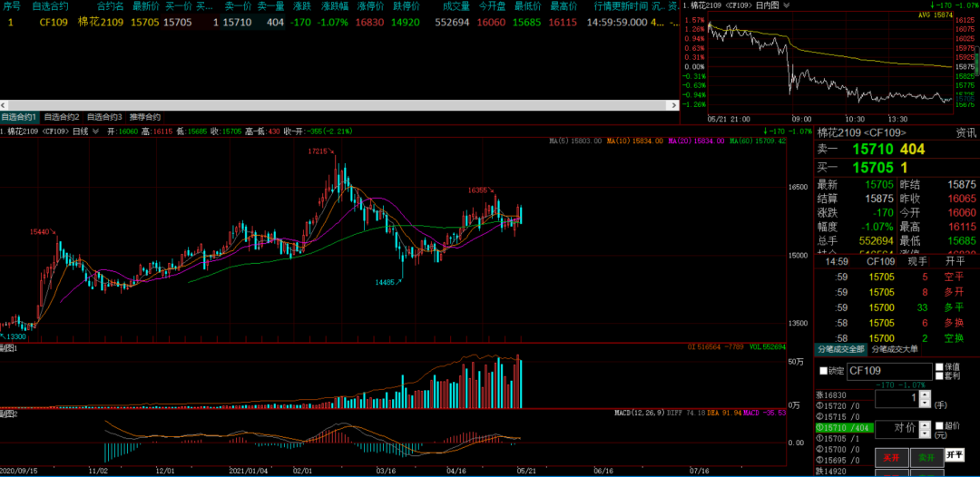Click the MA(5) 15803.00 indicator label

tap(575, 141)
